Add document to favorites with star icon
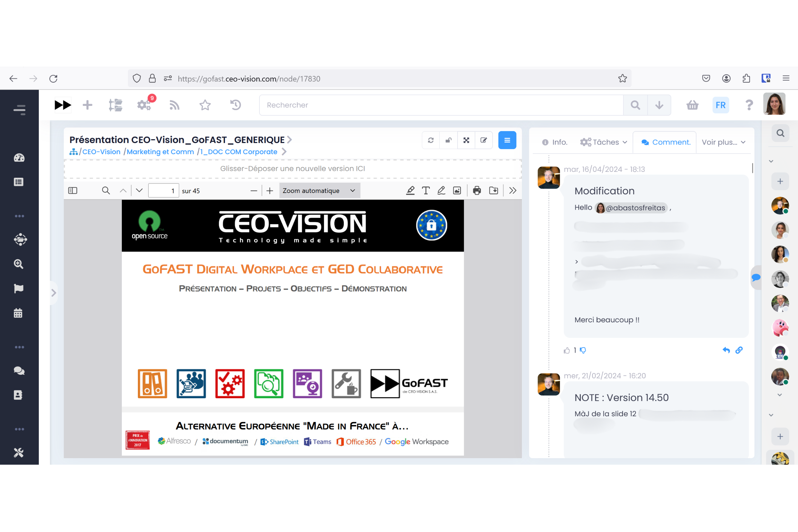This screenshot has width=798, height=532. (205, 105)
